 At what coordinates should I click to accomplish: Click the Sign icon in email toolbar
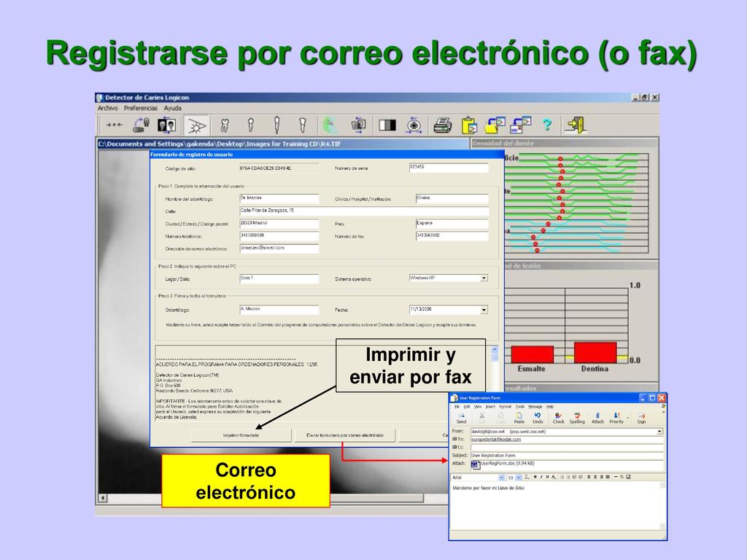click(x=641, y=418)
